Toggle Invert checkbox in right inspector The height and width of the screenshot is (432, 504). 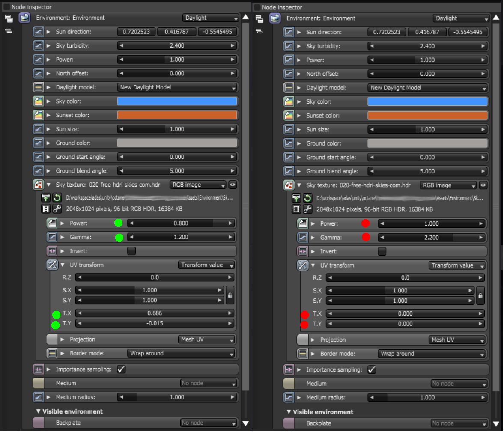coord(382,251)
